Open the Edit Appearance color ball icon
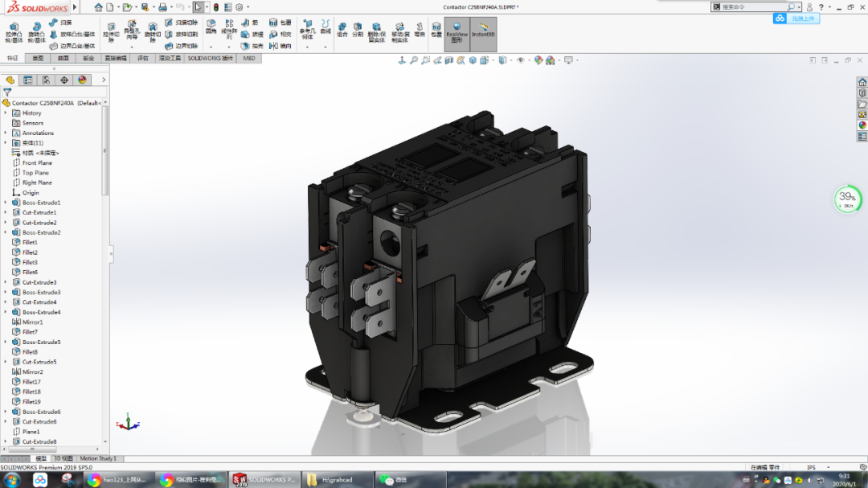 coord(538,60)
